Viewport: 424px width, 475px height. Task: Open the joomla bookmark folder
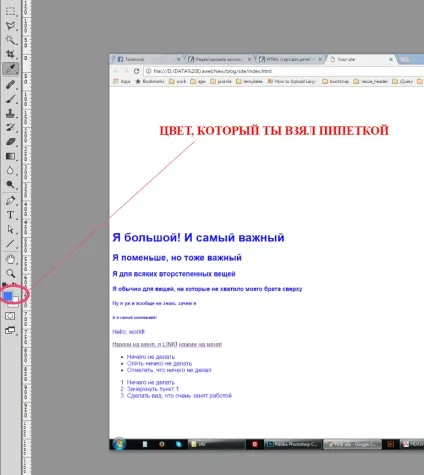point(221,81)
